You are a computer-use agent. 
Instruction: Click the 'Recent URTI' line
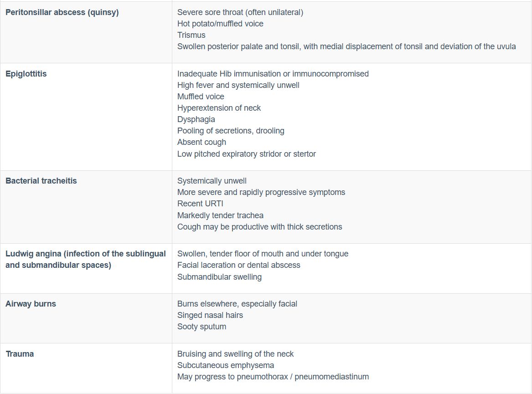coord(200,204)
